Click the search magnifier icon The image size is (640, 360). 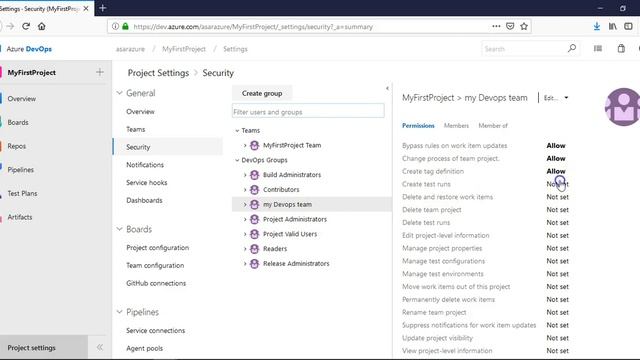click(x=572, y=49)
